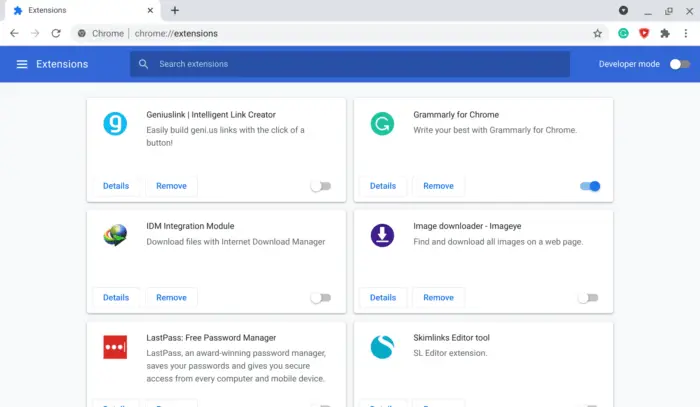The height and width of the screenshot is (407, 700).
Task: Remove Grammarly for Chrome
Action: tap(438, 186)
